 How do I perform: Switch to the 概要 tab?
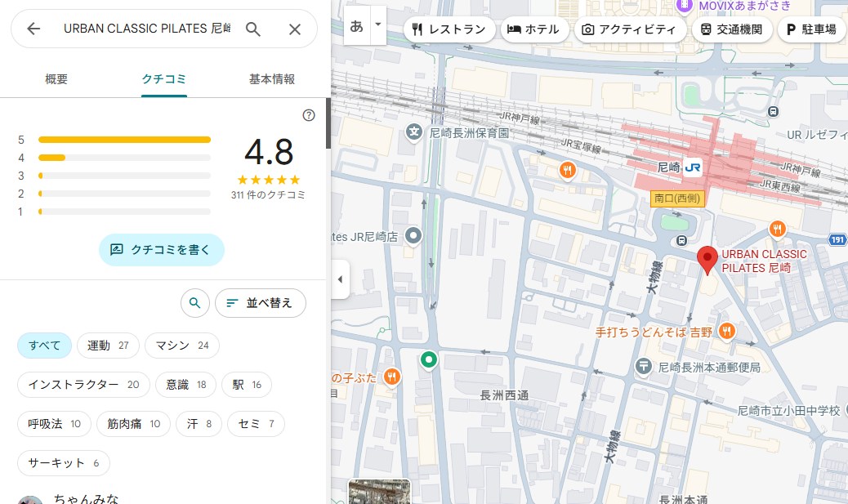click(x=56, y=79)
